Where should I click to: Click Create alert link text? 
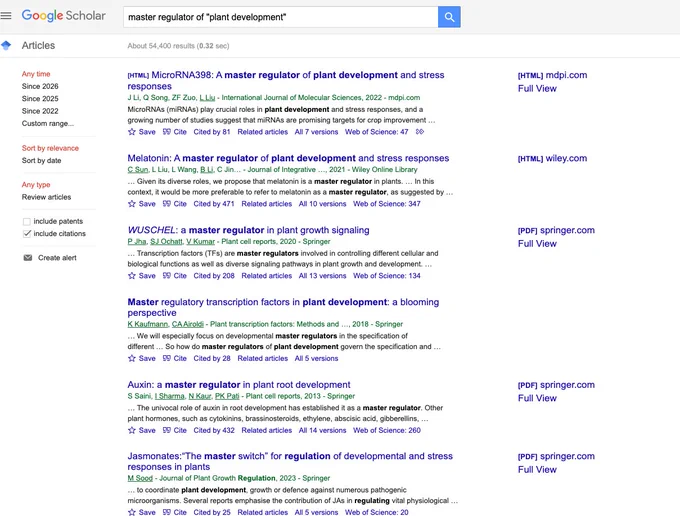pos(57,258)
